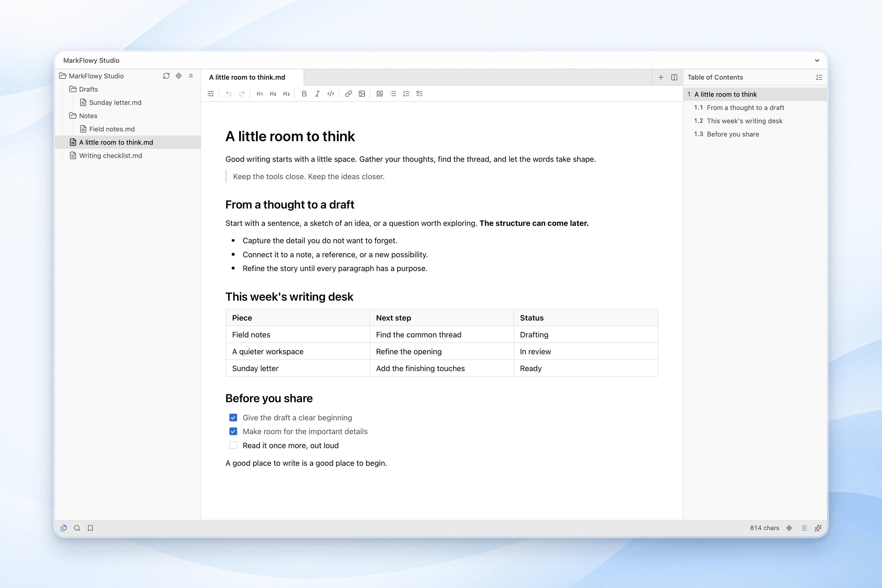Image resolution: width=882 pixels, height=588 pixels.
Task: Insert inline code with code icon
Action: [331, 94]
